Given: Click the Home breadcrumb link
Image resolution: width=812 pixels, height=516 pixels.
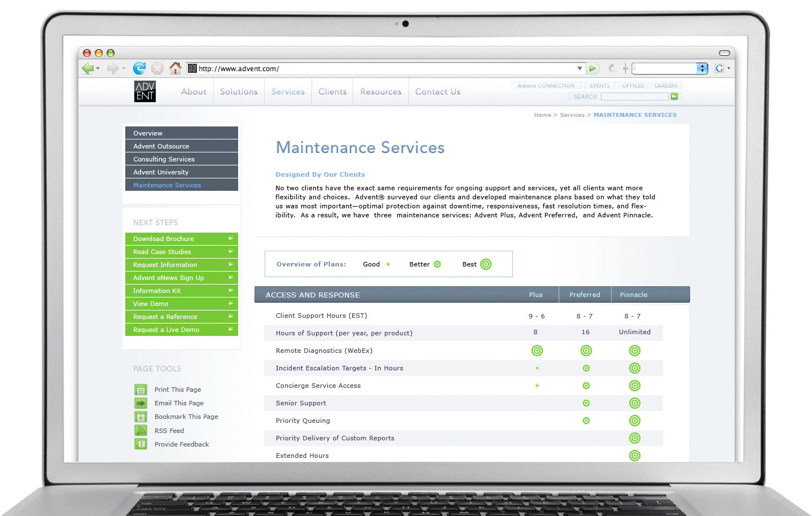Looking at the screenshot, I should click(x=542, y=115).
